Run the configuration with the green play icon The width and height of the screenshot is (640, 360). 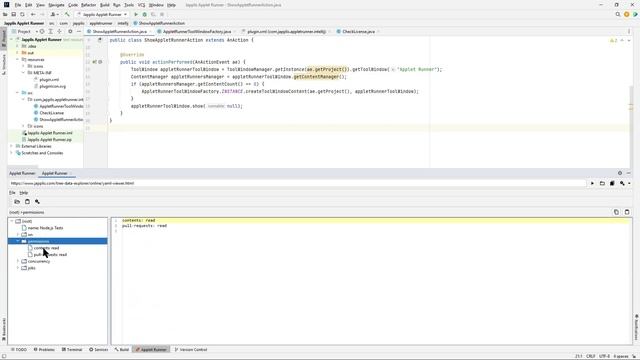click(136, 14)
